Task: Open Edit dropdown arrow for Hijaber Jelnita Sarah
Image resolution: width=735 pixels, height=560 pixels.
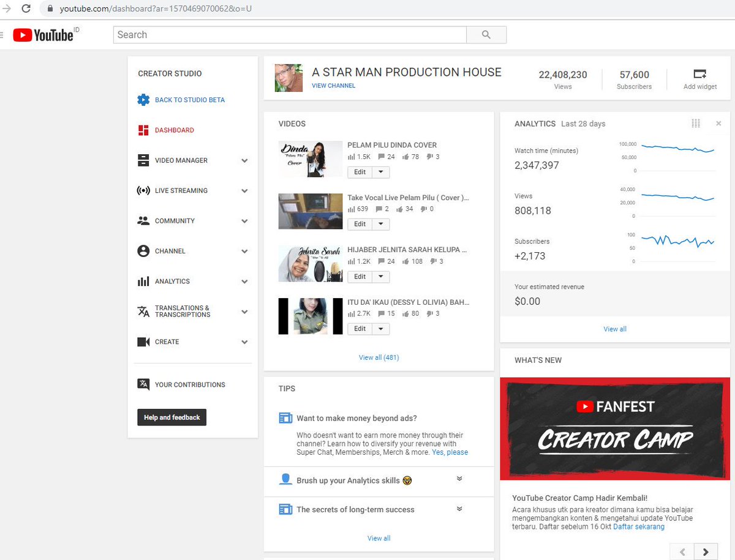Action: [x=380, y=277]
